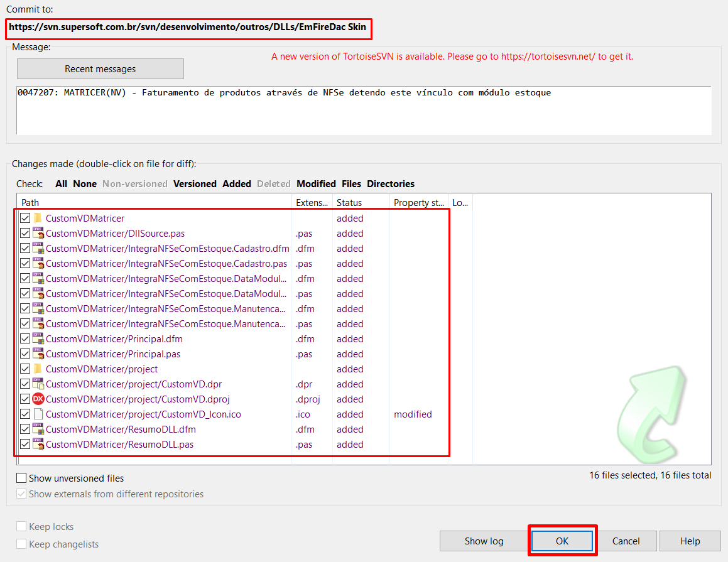
Task: Click the DllSource.pas file icon
Action: 38,234
